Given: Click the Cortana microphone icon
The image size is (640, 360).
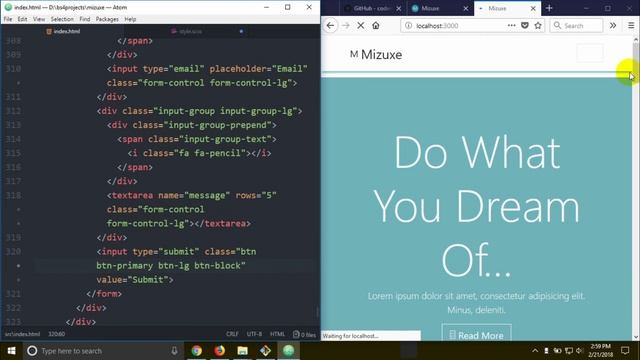Looking at the screenshot, I should 174,351.
